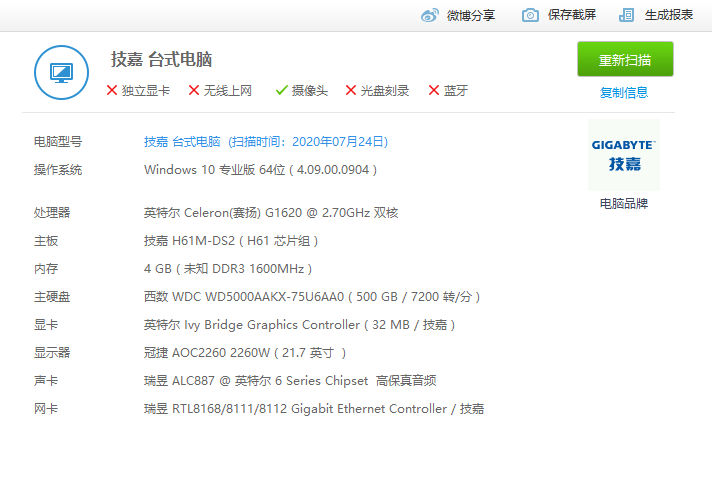Click the Weibo share icon
The height and width of the screenshot is (500, 712).
pyautogui.click(x=430, y=15)
